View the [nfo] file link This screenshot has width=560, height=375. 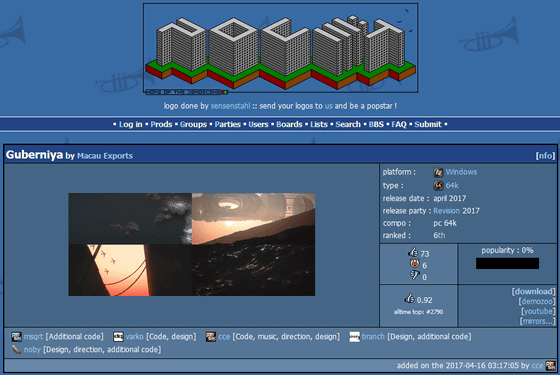point(545,156)
